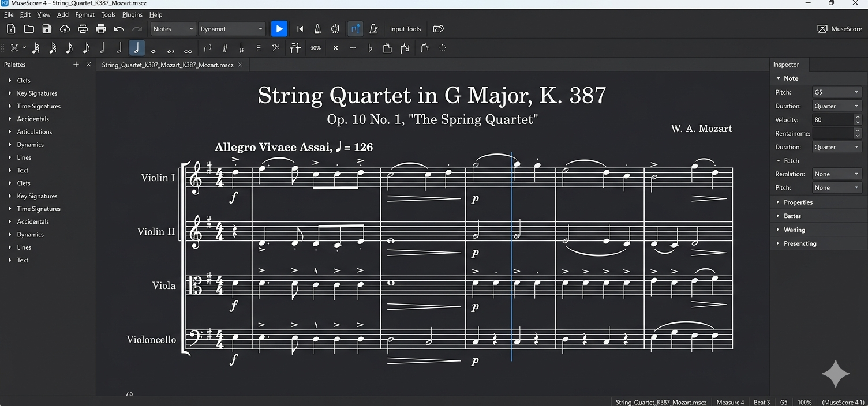Select the infinity-shaped longa duration
The width and height of the screenshot is (868, 406).
(x=188, y=50)
